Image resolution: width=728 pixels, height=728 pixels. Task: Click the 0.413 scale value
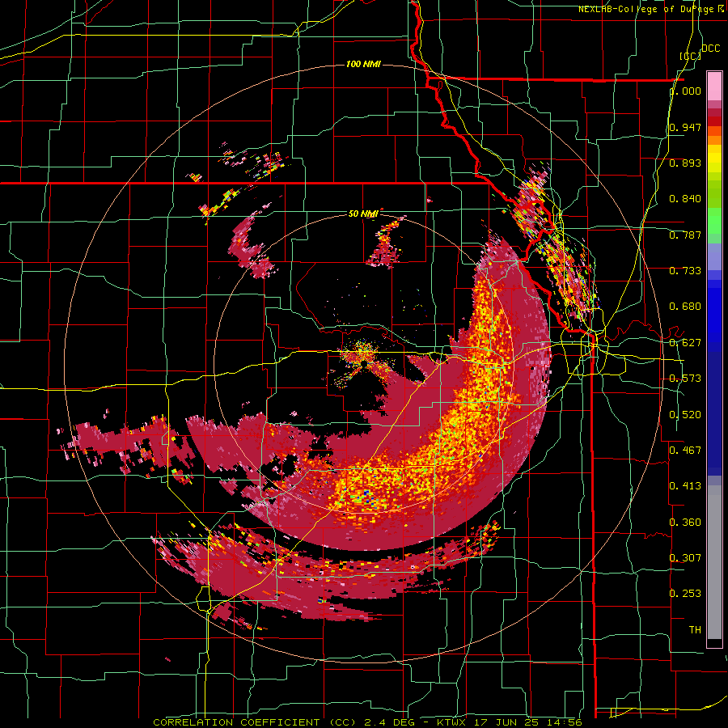[x=685, y=486]
